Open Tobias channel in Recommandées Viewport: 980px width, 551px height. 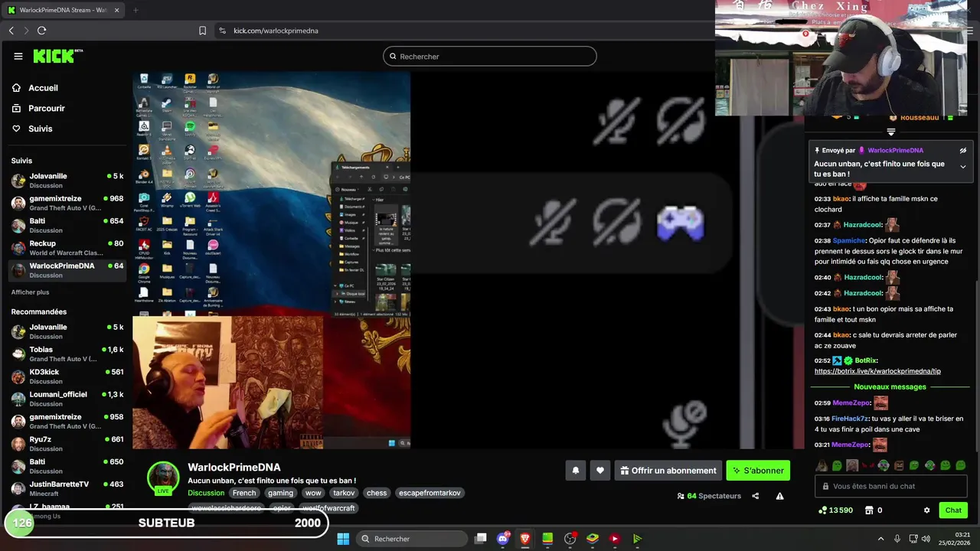click(67, 354)
